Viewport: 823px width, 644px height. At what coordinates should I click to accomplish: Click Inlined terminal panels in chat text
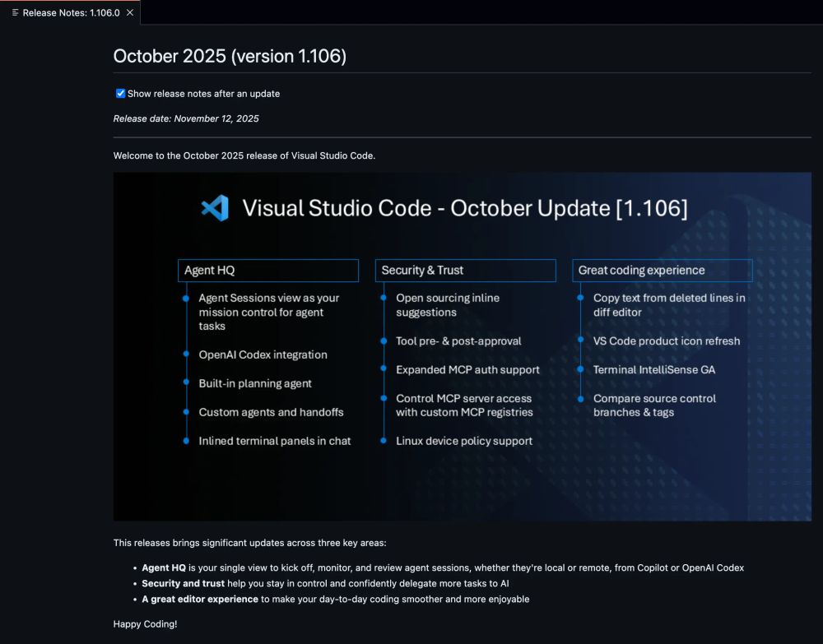pos(275,441)
